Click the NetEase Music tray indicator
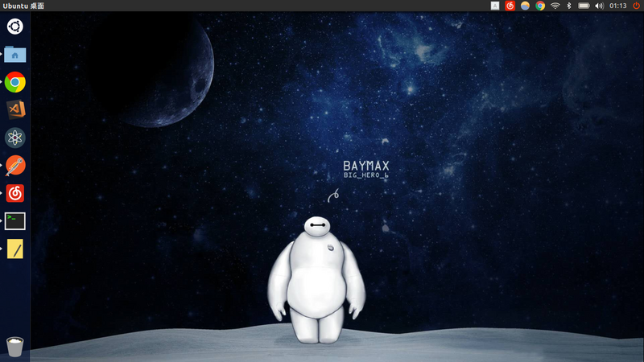644x362 pixels. click(510, 6)
